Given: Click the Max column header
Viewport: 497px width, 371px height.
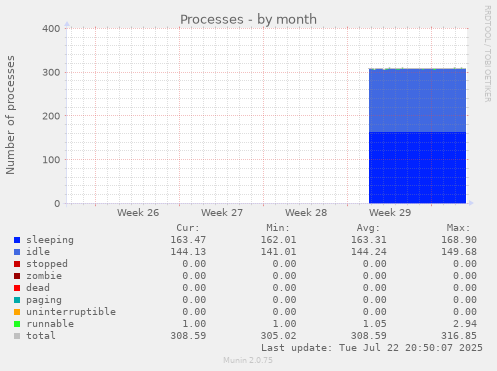Looking at the screenshot, I should 458,228.
